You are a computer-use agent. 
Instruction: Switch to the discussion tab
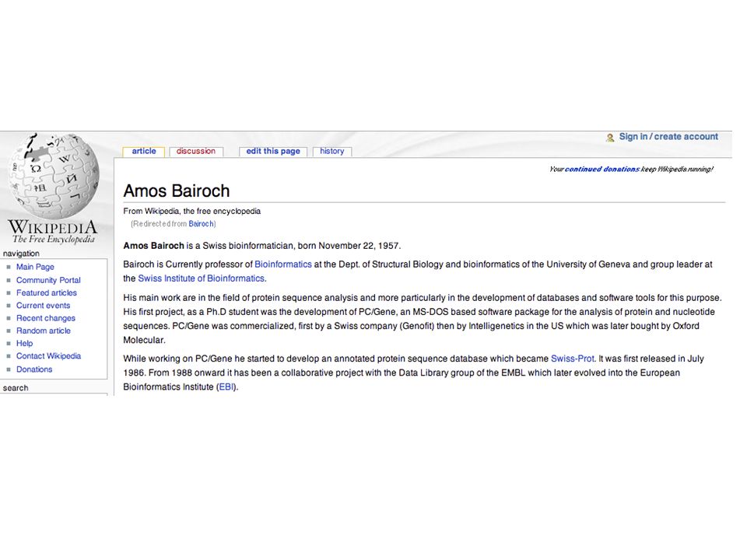point(196,152)
